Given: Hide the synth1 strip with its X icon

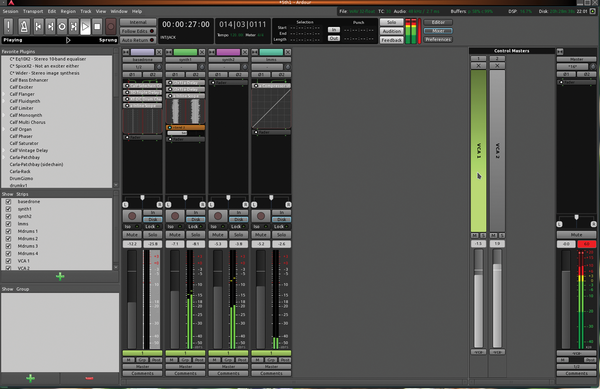Looking at the screenshot, I should [x=202, y=52].
